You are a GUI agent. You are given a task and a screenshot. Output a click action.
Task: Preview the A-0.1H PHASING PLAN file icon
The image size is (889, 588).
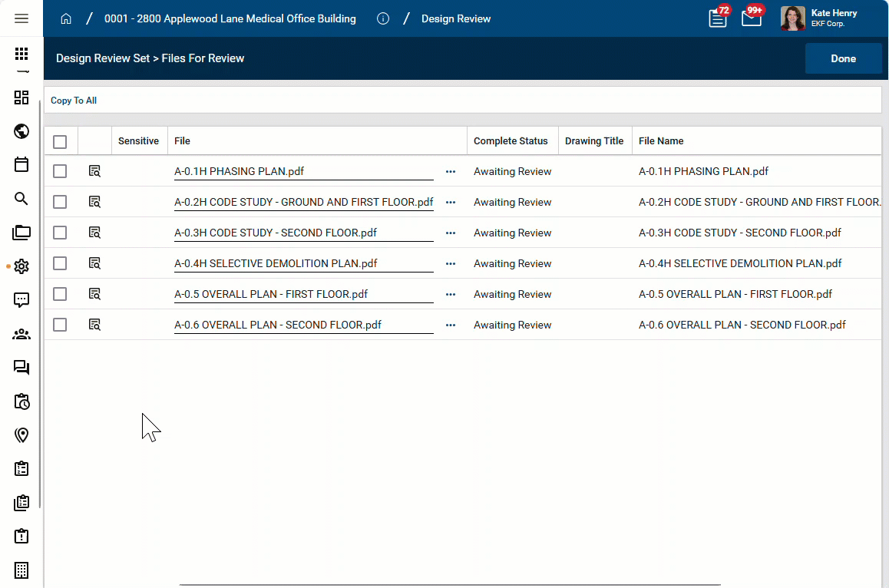pyautogui.click(x=94, y=171)
